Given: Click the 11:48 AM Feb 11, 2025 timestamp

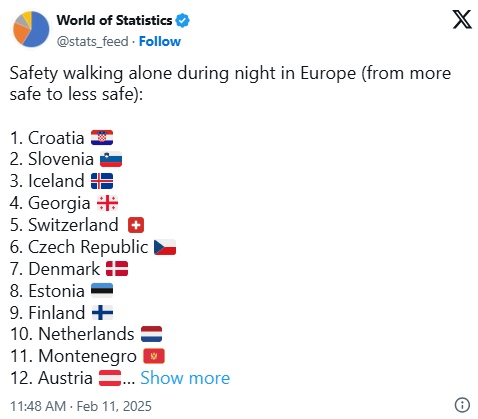Looking at the screenshot, I should point(81,406).
